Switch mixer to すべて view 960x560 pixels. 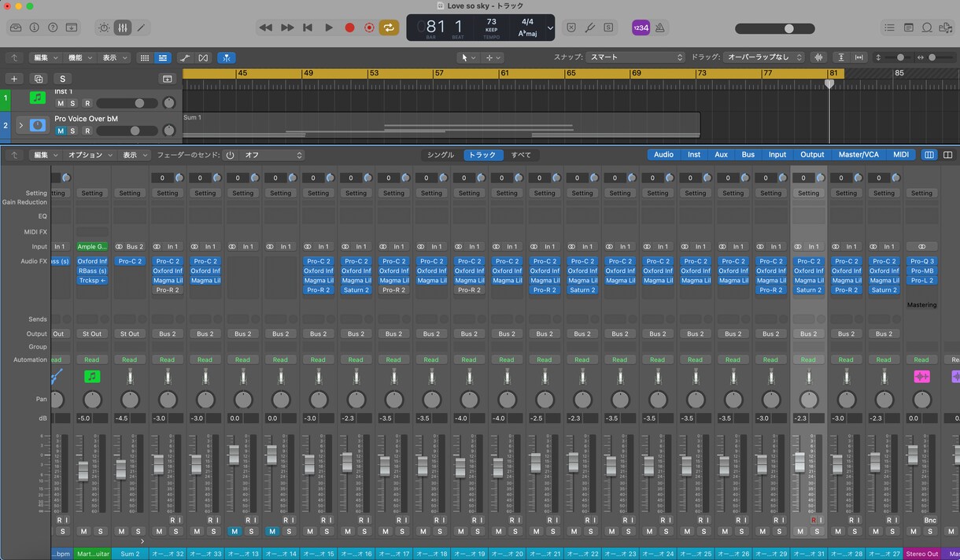(522, 155)
